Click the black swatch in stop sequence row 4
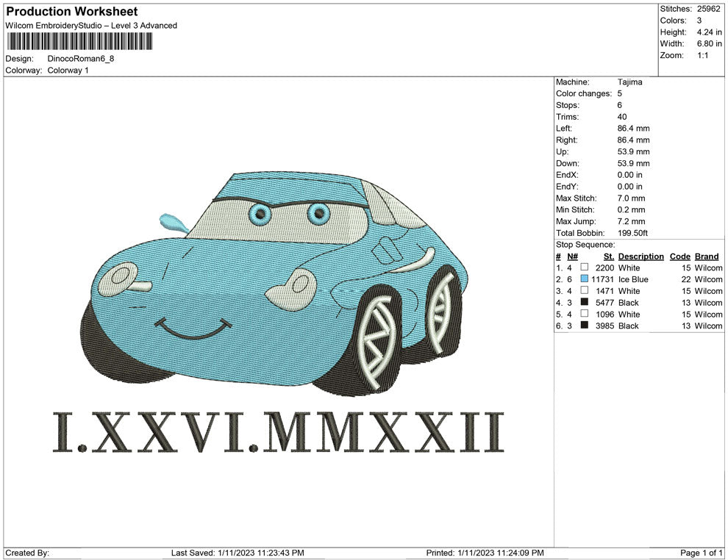The height and width of the screenshot is (560, 728). tap(585, 303)
